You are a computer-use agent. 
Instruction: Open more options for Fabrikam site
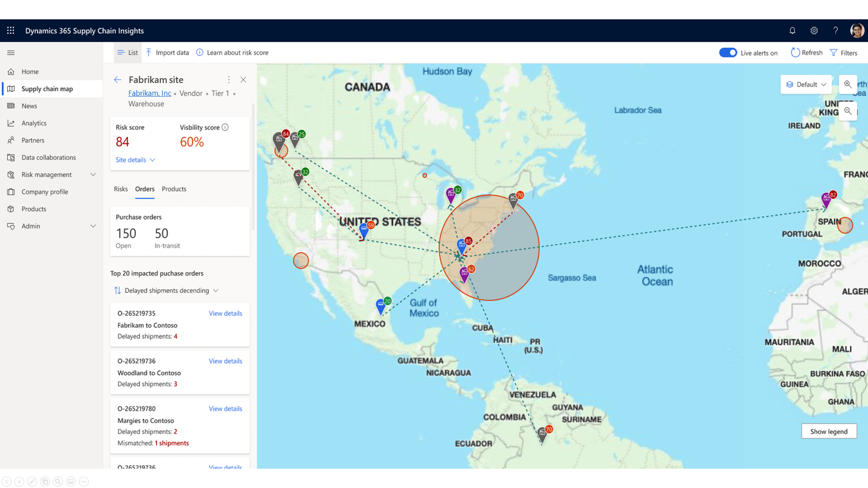click(229, 80)
